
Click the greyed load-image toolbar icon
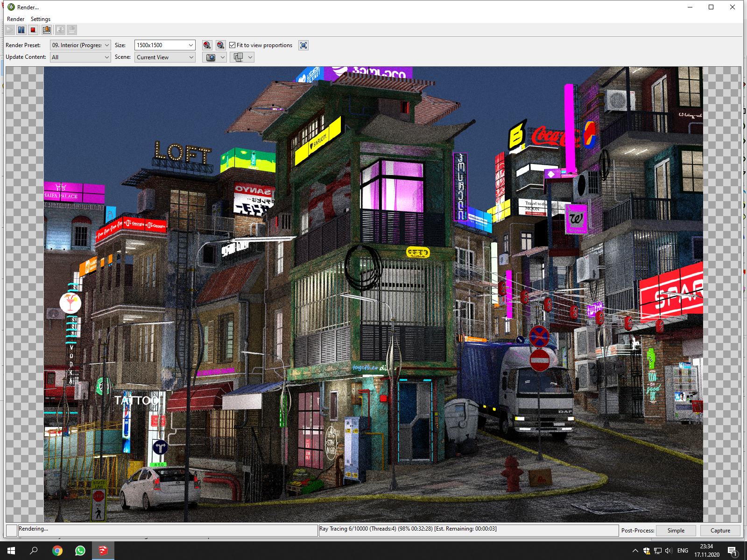click(60, 30)
